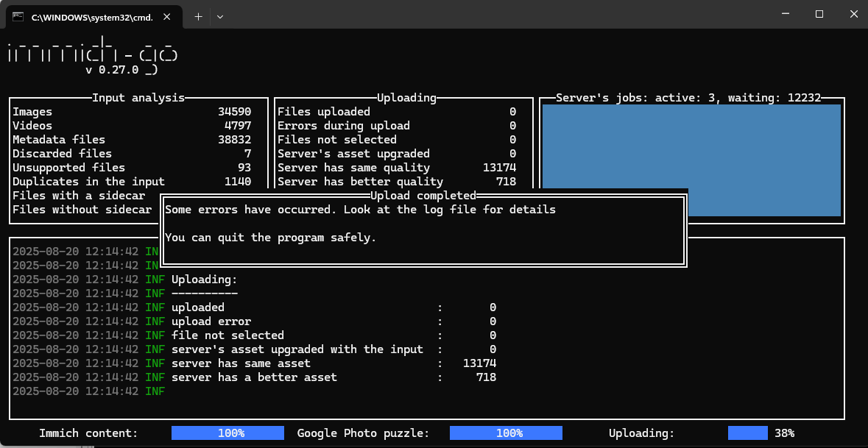
Task: Click the "upload error" log entry text
Action: 211,321
